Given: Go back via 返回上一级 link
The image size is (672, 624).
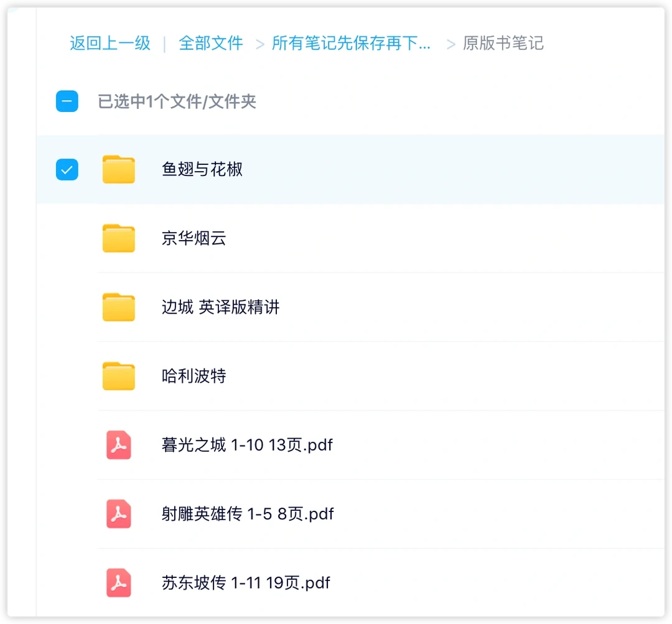Looking at the screenshot, I should [x=110, y=44].
